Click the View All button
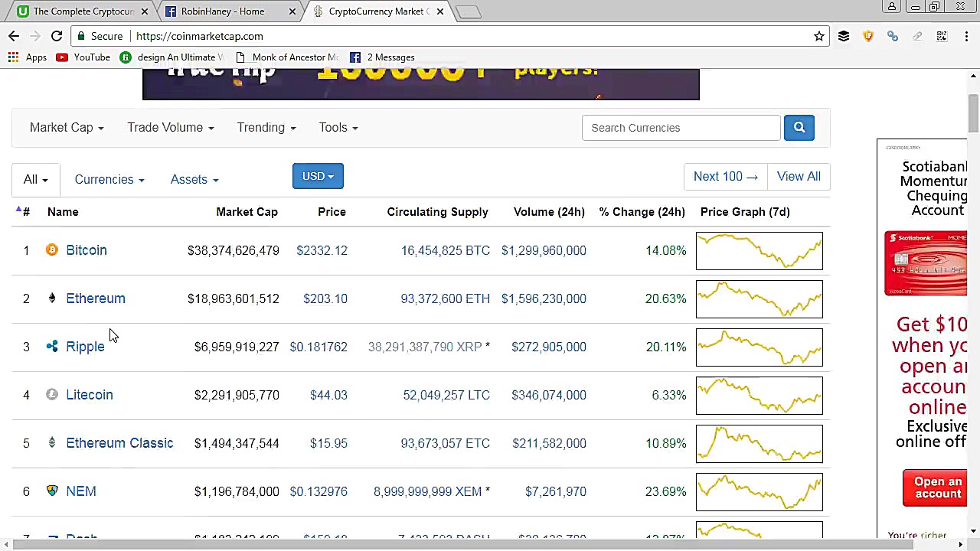The height and width of the screenshot is (551, 980). [x=799, y=177]
